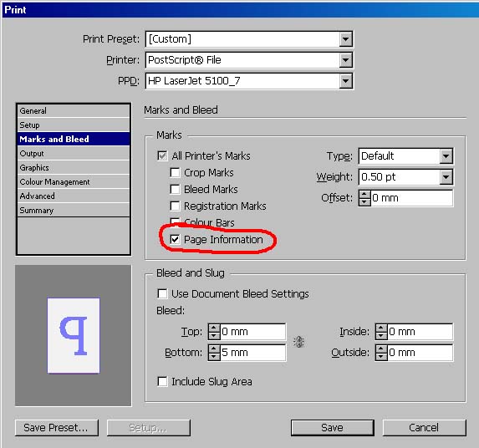Decrease Top bleed with down arrow
The width and height of the screenshot is (479, 448).
[x=214, y=336]
